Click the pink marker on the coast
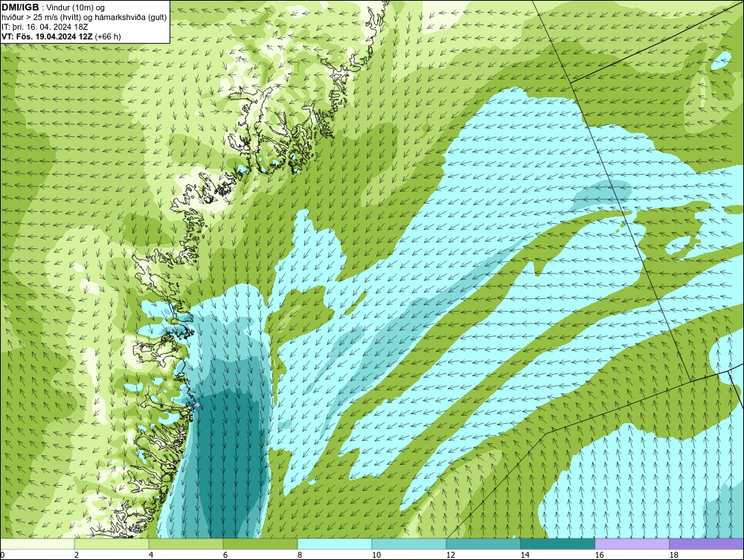Screen dimensions: 744x560 click(x=196, y=405)
